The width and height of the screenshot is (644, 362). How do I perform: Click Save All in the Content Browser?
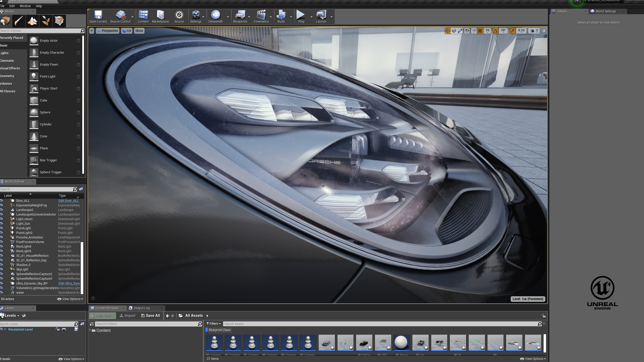tap(150, 316)
